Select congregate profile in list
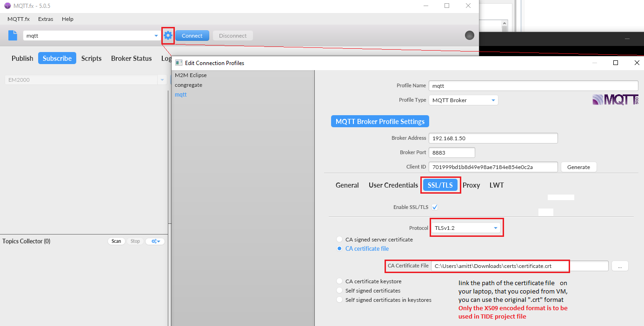Viewport: 644px width, 326px height. pos(188,85)
